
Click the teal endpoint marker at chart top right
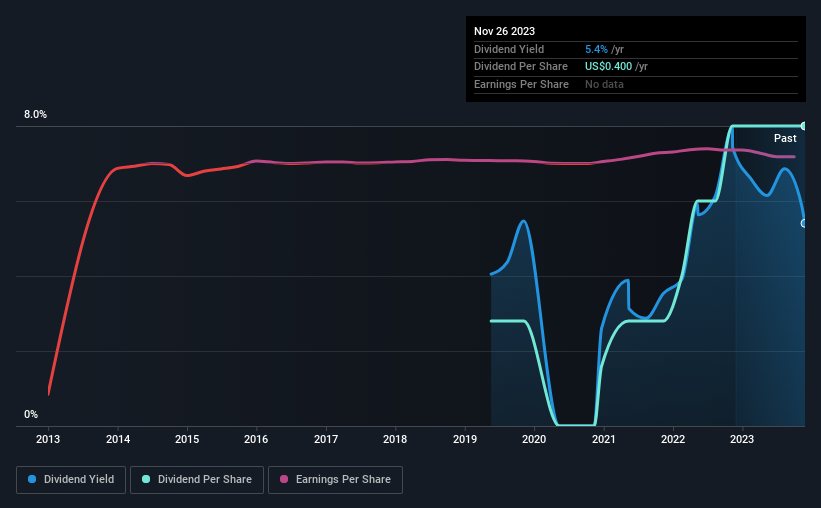(x=804, y=126)
